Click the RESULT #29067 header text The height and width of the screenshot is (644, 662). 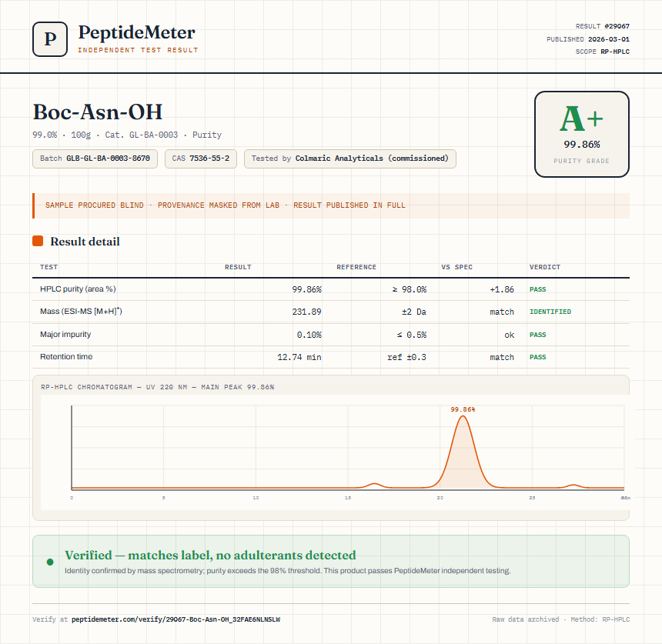[x=603, y=26]
